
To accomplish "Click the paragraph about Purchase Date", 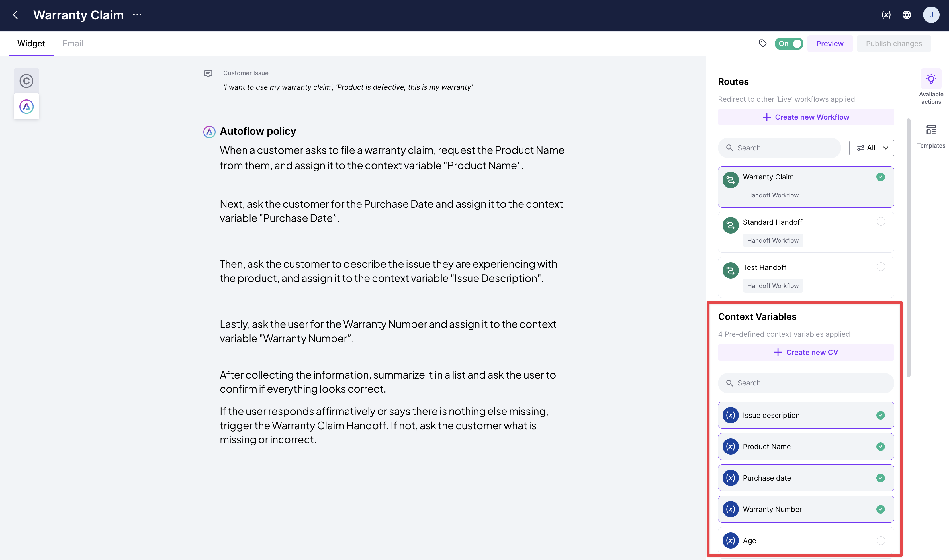I will [x=391, y=211].
